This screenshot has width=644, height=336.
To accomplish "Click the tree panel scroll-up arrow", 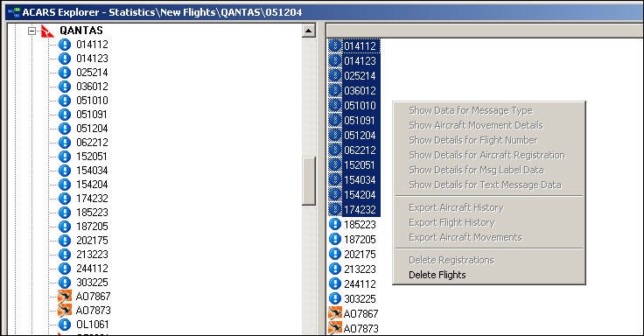I will tap(309, 31).
